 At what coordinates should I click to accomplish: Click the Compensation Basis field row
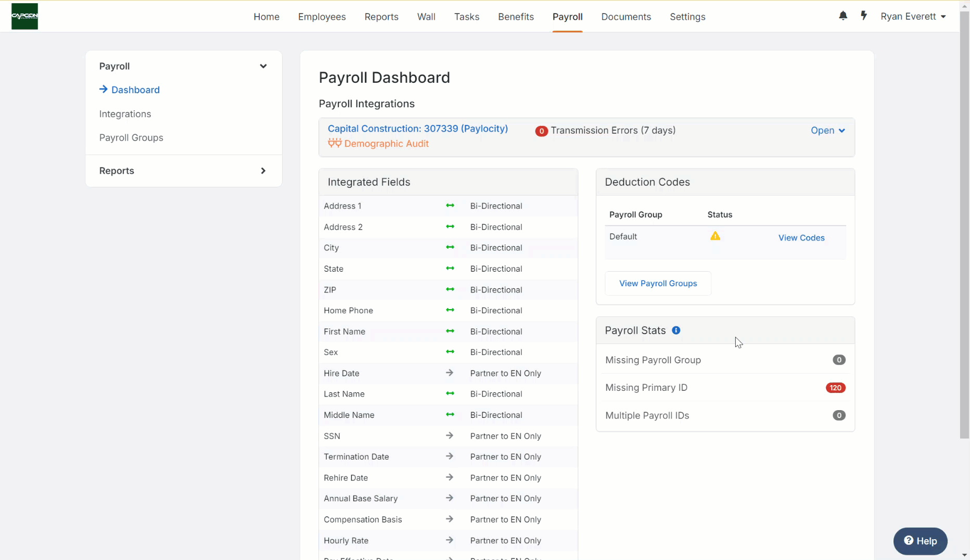click(x=448, y=519)
